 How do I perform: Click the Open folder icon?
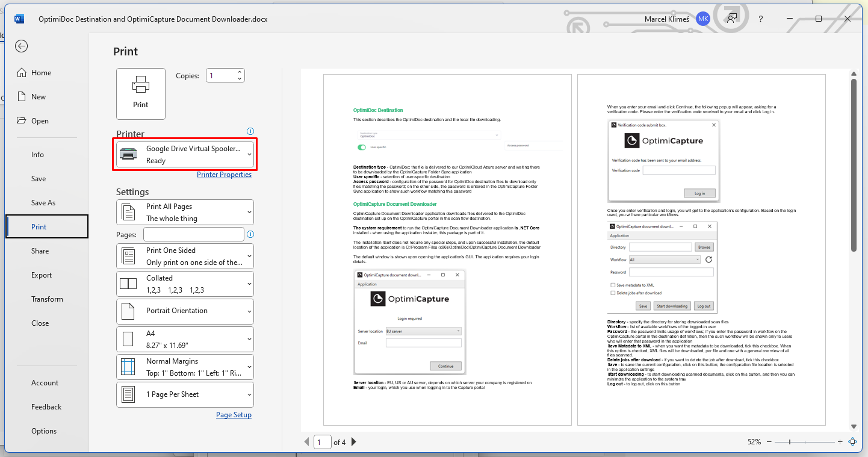coord(22,121)
